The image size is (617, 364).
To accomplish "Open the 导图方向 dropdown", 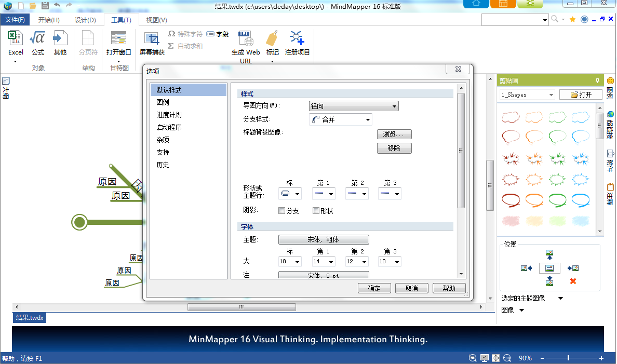I will pos(354,106).
